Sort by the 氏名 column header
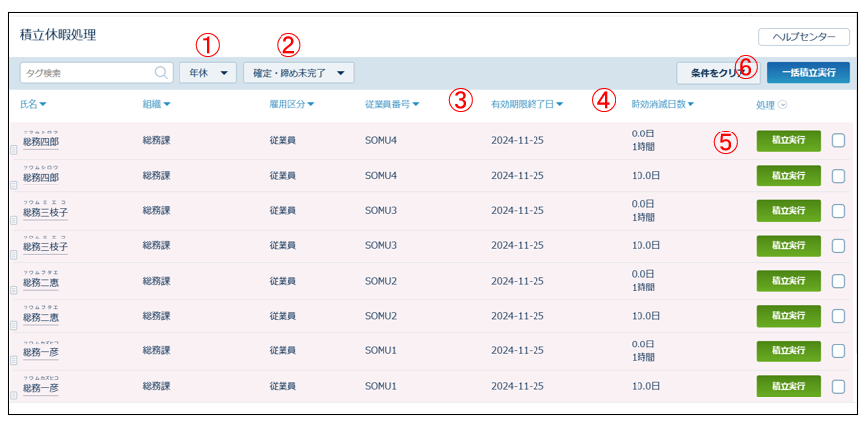 tap(32, 104)
